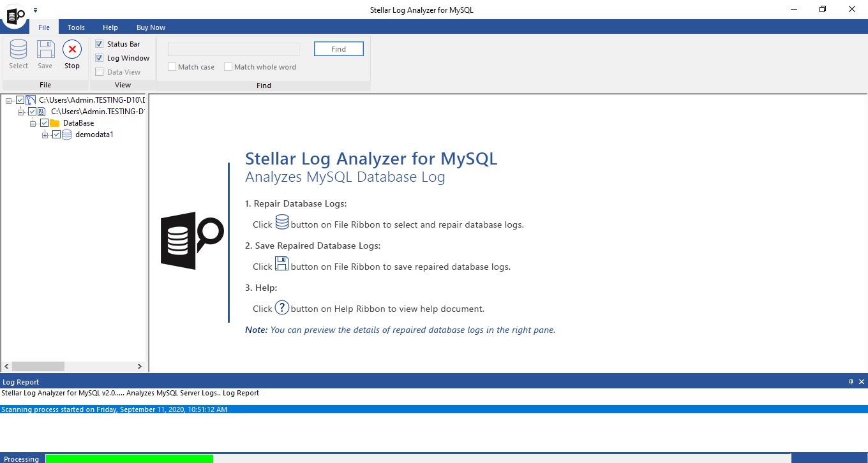Click the database icon in step 1 instructions
The height and width of the screenshot is (463, 868).
click(281, 222)
